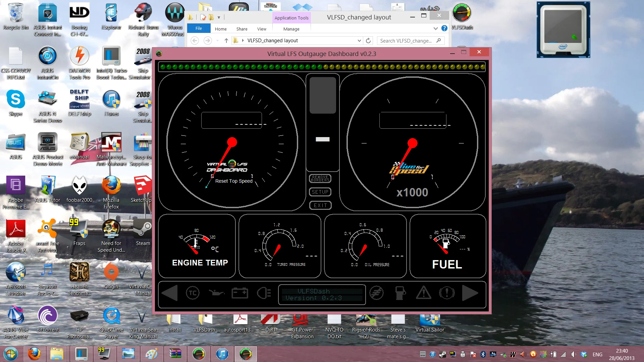Screen dimensions: 644x362
Task: Select the Origin desktop icon
Action: (111, 276)
